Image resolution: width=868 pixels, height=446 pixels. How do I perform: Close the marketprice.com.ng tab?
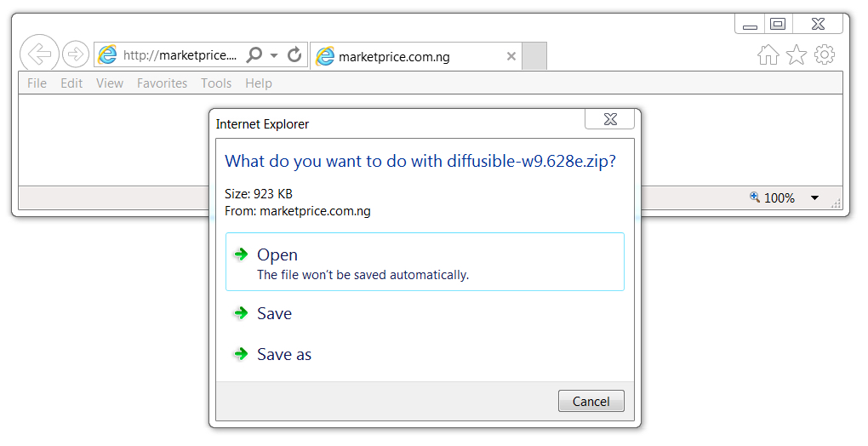tap(511, 56)
